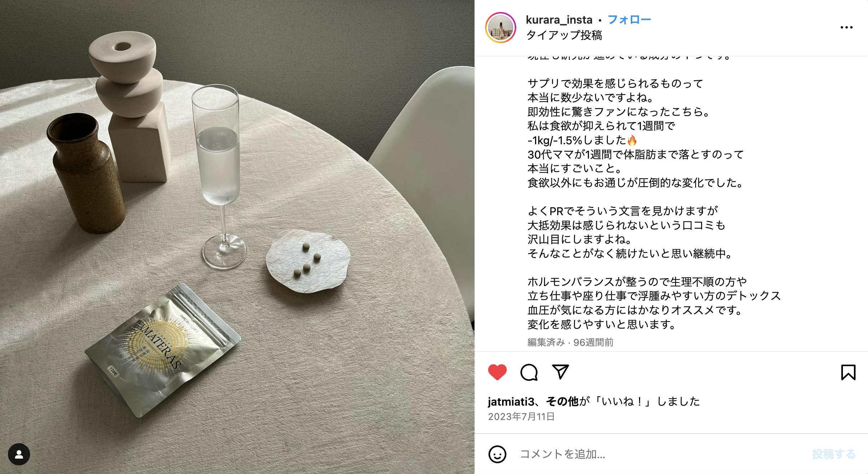Open emoji picker smiley icon

pyautogui.click(x=497, y=454)
